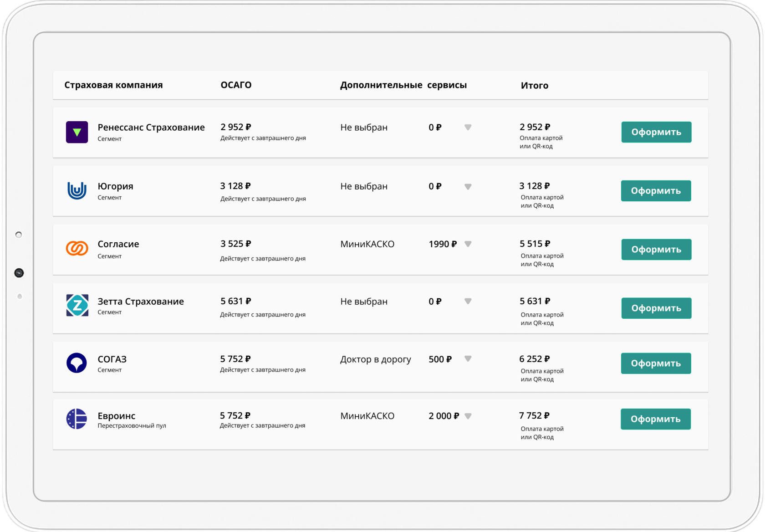Click Евроинс's ОСАГО price 5 752 ₽
Image resolution: width=765 pixels, height=532 pixels.
(235, 415)
